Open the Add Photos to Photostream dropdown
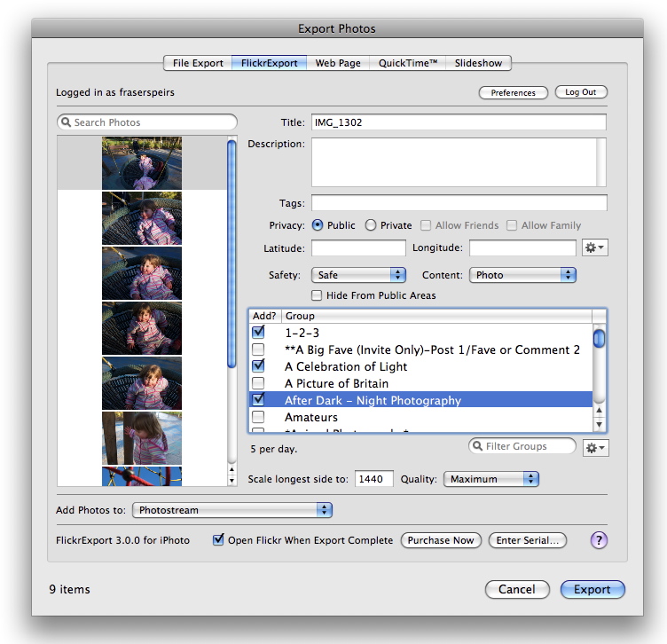The height and width of the screenshot is (644, 667). 232,510
